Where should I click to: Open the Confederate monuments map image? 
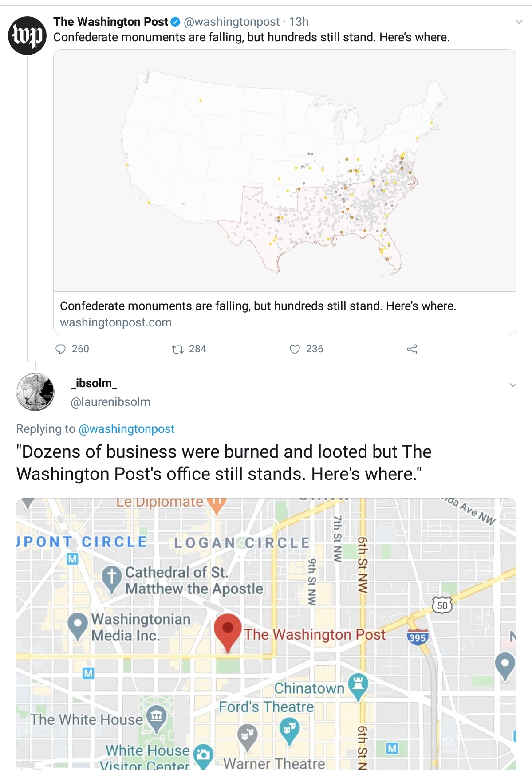point(284,170)
